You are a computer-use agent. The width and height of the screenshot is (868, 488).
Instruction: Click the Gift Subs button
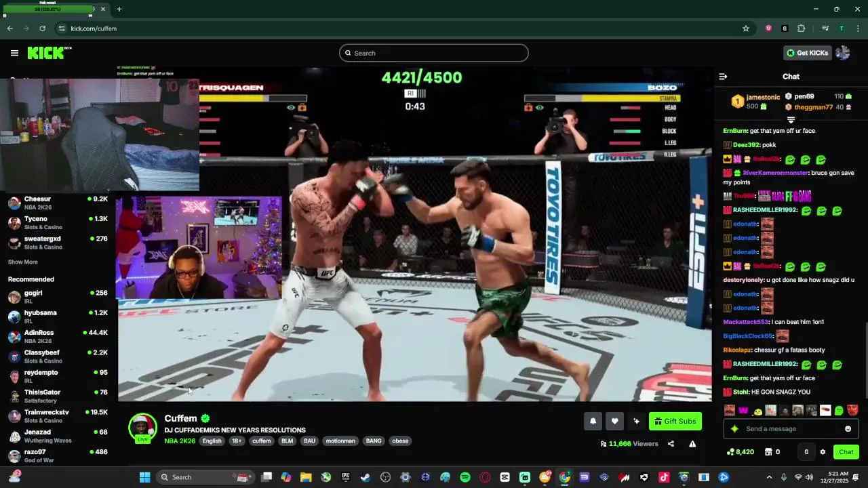pyautogui.click(x=675, y=421)
